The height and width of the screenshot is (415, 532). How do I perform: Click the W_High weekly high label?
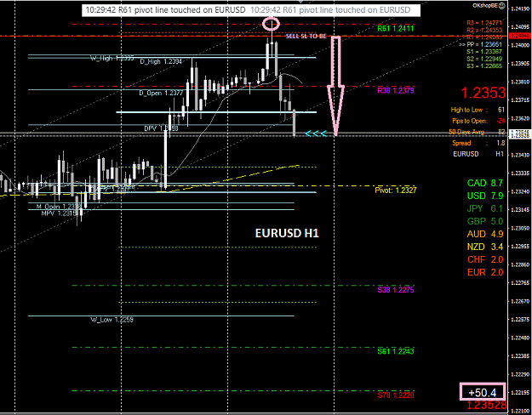112,59
